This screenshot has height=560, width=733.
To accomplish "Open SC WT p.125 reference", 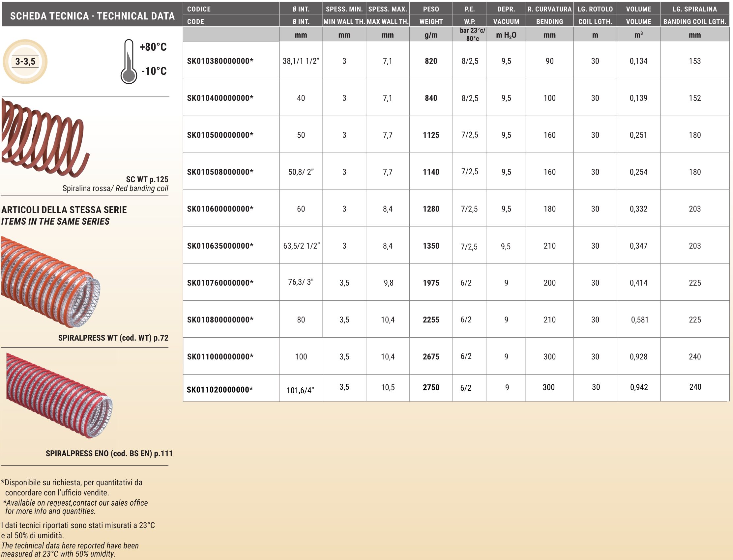I will [x=147, y=179].
